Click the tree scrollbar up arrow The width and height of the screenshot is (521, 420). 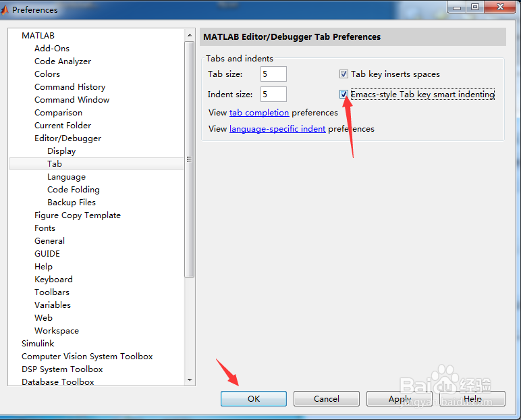(x=190, y=35)
